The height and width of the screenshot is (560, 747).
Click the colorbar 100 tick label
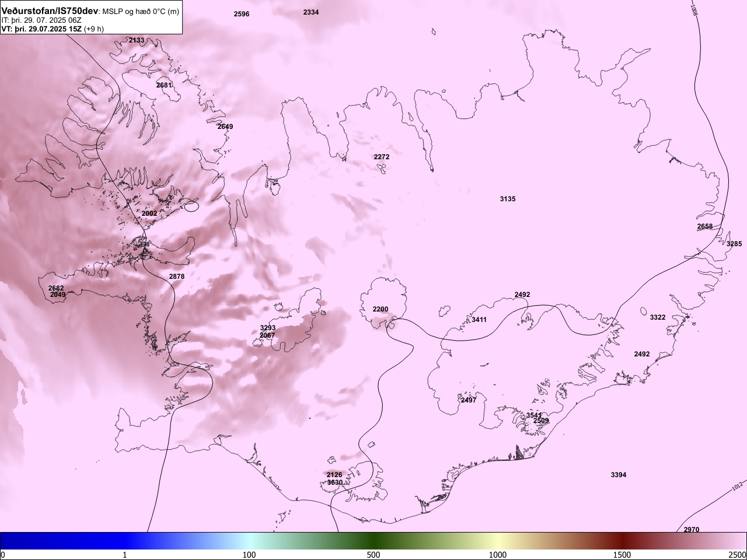point(249,554)
